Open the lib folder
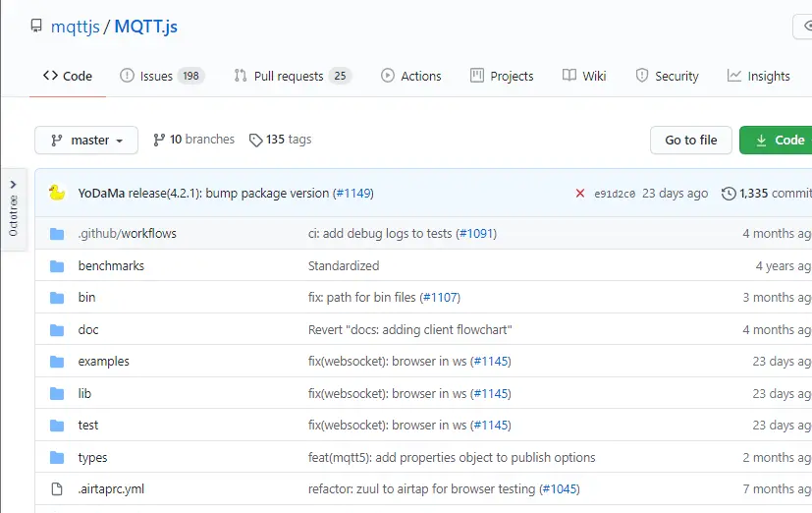The width and height of the screenshot is (812, 513). (x=84, y=394)
